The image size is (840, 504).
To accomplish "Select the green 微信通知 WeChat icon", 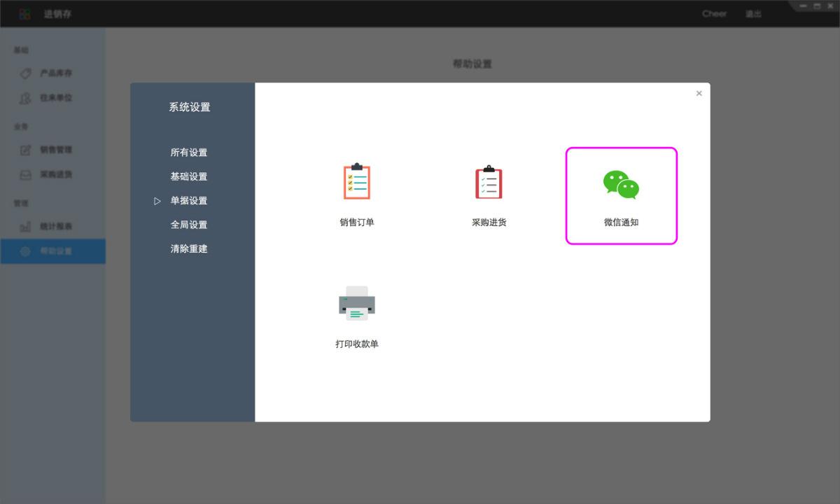I will click(x=621, y=184).
